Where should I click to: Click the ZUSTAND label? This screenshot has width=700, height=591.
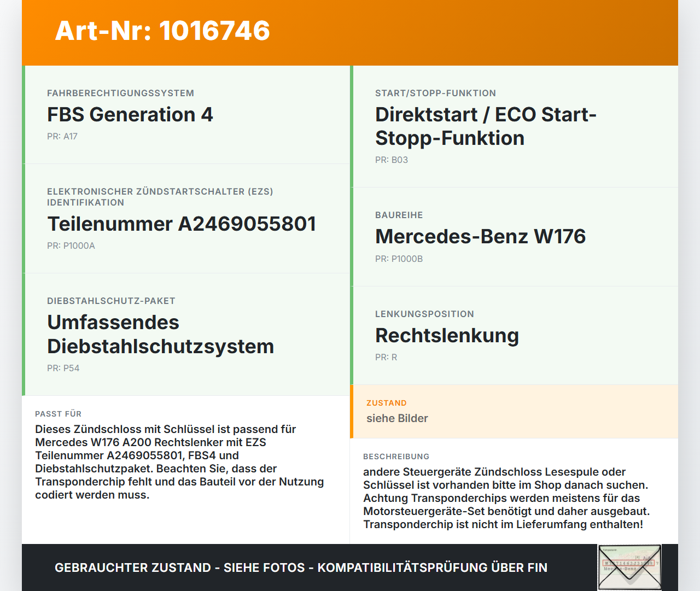pos(387,403)
